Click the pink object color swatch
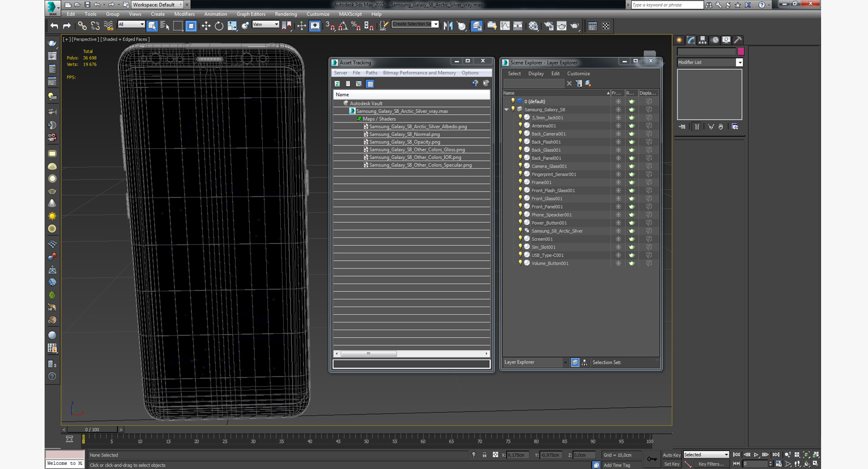Viewport: 868px width, 469px height. pos(741,52)
